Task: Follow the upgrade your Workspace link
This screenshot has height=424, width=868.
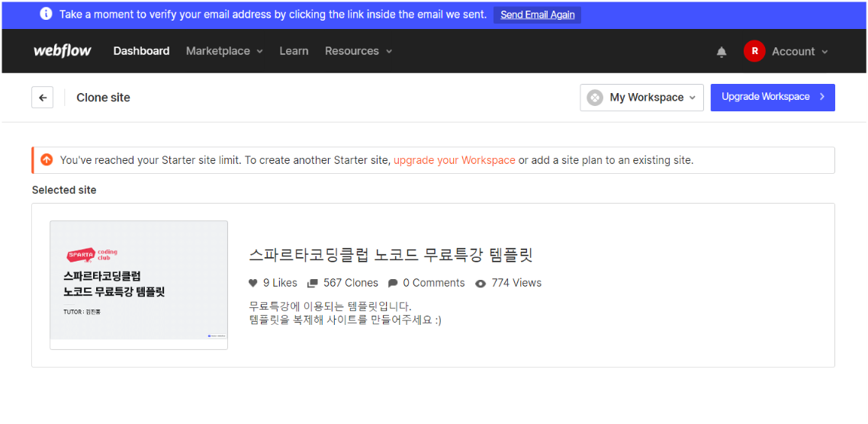Action: 455,160
